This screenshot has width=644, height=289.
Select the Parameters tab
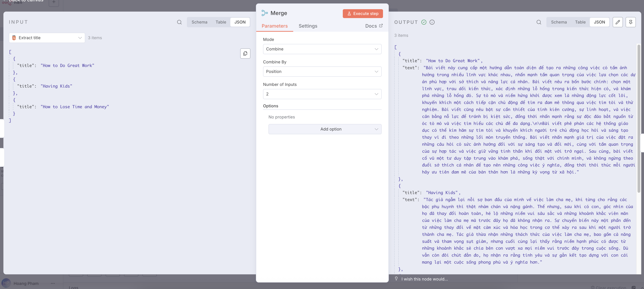tap(274, 26)
